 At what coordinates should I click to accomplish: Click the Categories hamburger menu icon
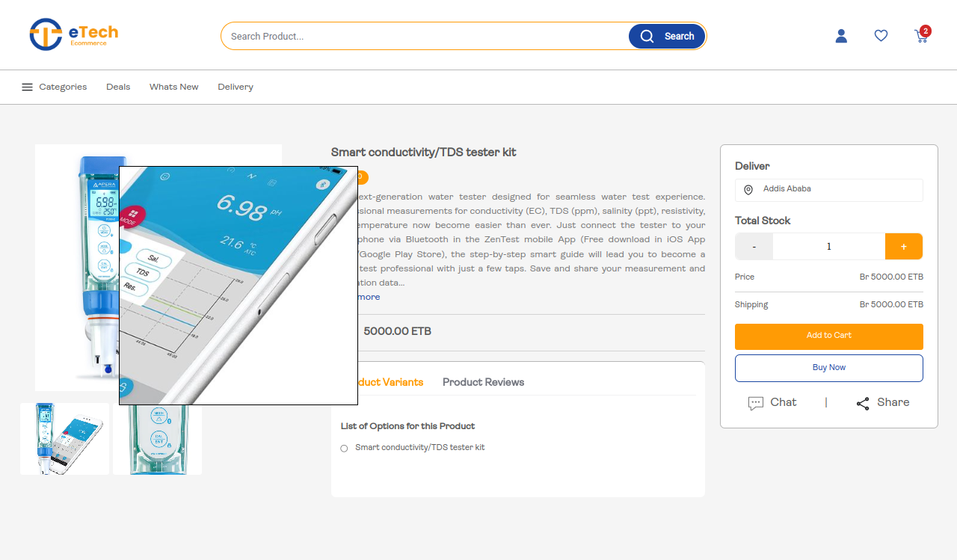click(x=27, y=87)
